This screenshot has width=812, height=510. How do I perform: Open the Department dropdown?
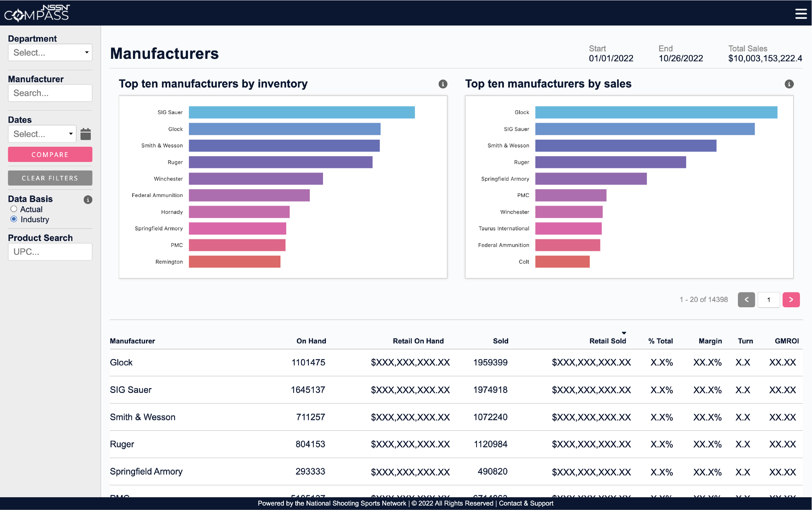tap(50, 52)
